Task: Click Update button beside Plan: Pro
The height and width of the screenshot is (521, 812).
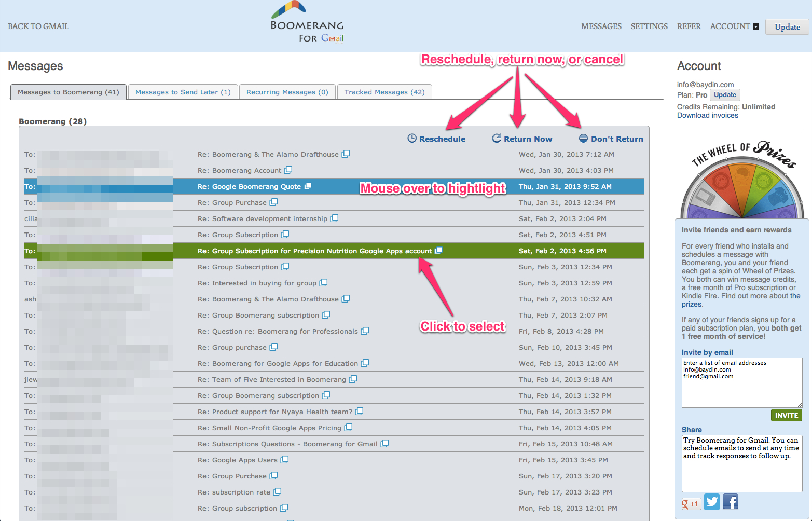Action: [x=725, y=95]
